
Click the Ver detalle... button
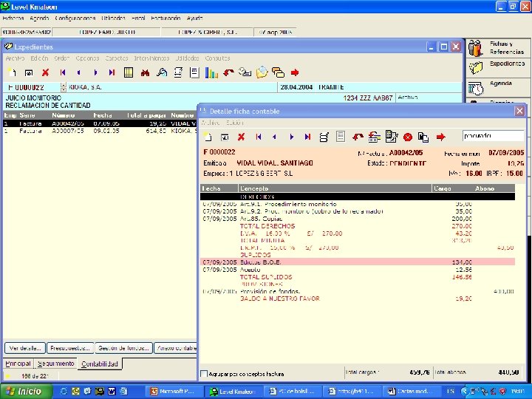pyautogui.click(x=25, y=348)
